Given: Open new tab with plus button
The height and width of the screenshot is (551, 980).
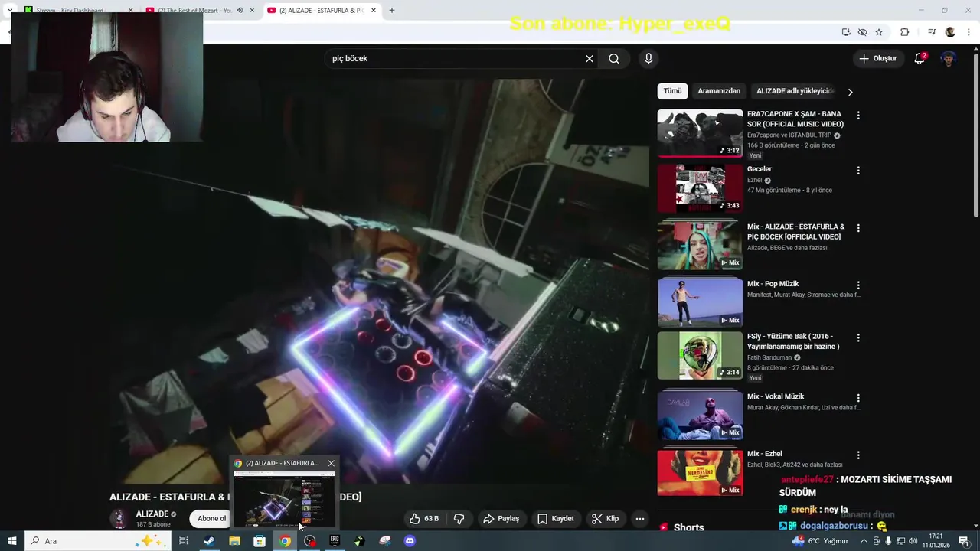Looking at the screenshot, I should (x=392, y=11).
